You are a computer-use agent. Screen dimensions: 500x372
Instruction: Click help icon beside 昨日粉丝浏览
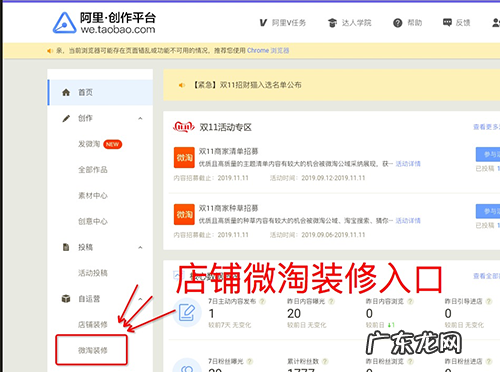pyautogui.click(x=410, y=361)
